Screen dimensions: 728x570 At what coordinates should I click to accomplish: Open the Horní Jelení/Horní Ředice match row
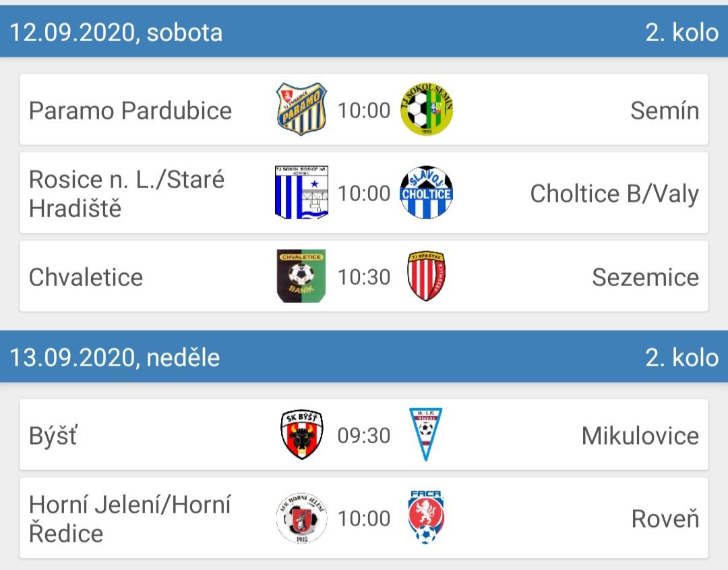[364, 518]
